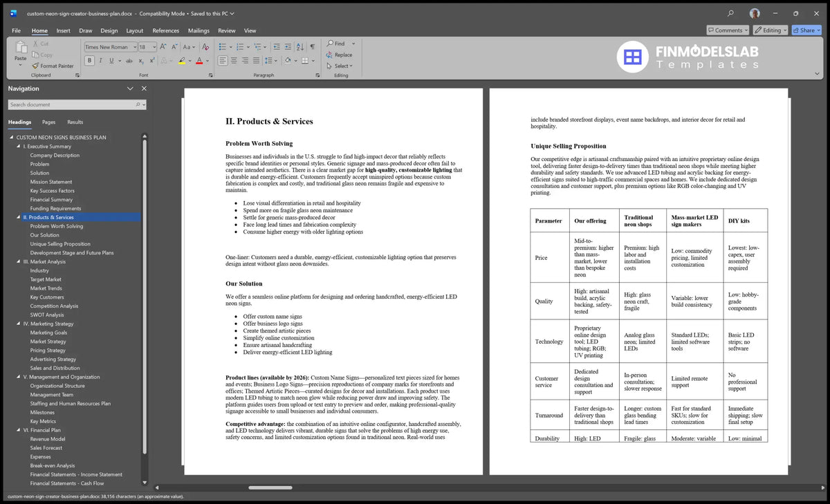
Task: Switch to the Layout ribbon tab
Action: [x=135, y=30]
